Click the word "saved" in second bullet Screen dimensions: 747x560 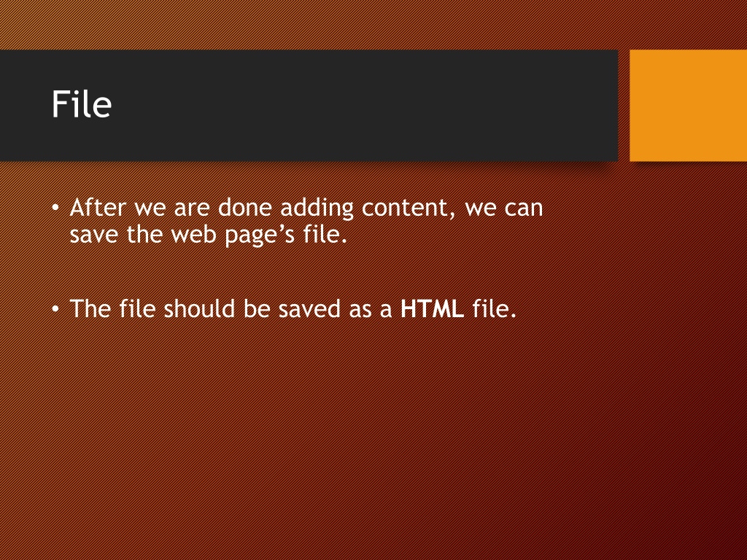pyautogui.click(x=309, y=308)
